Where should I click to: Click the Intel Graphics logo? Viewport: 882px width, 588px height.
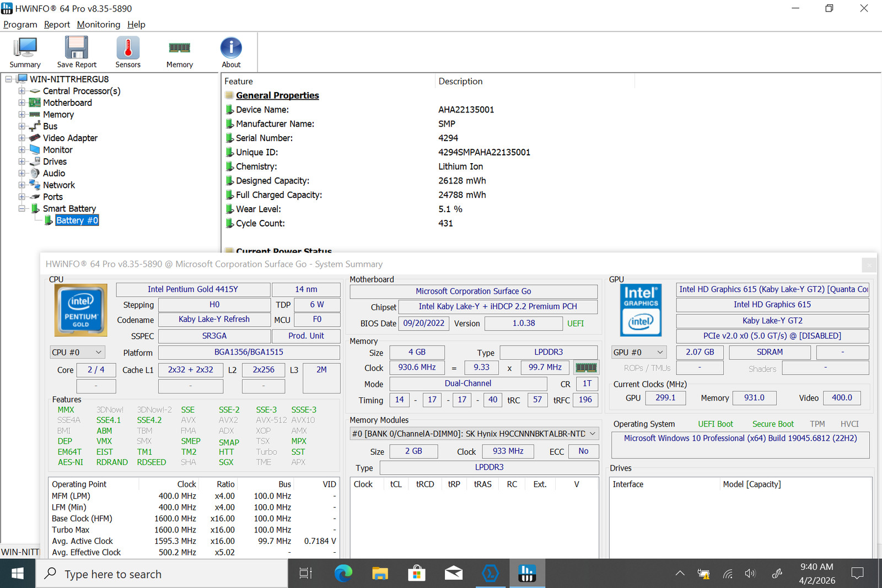(x=641, y=310)
